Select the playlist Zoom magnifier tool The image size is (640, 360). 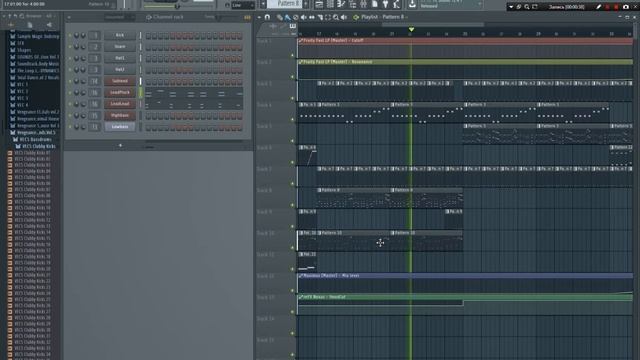336,17
